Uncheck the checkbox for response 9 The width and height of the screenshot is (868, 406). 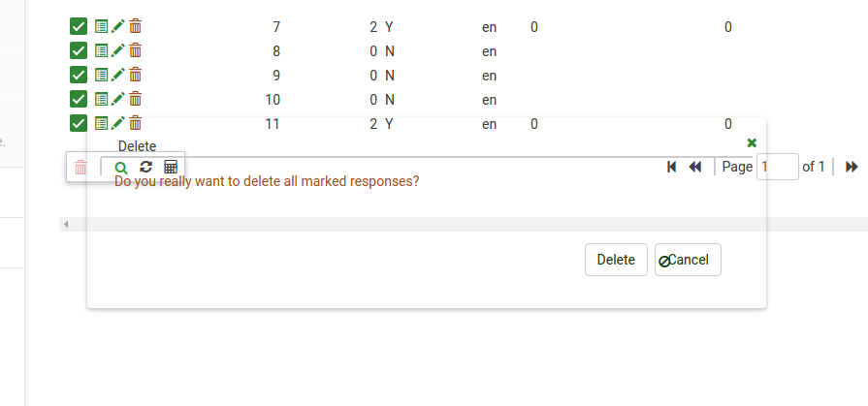(x=80, y=75)
